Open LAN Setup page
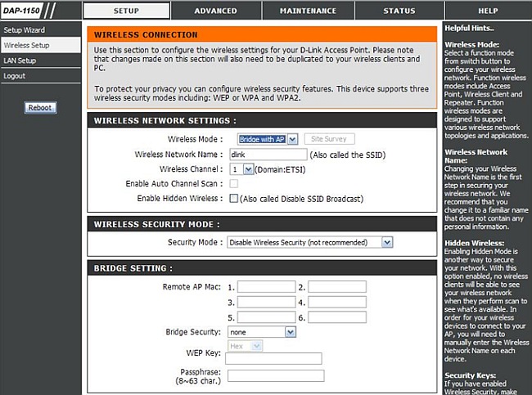Viewport: 532px width, 395px height. (x=20, y=61)
